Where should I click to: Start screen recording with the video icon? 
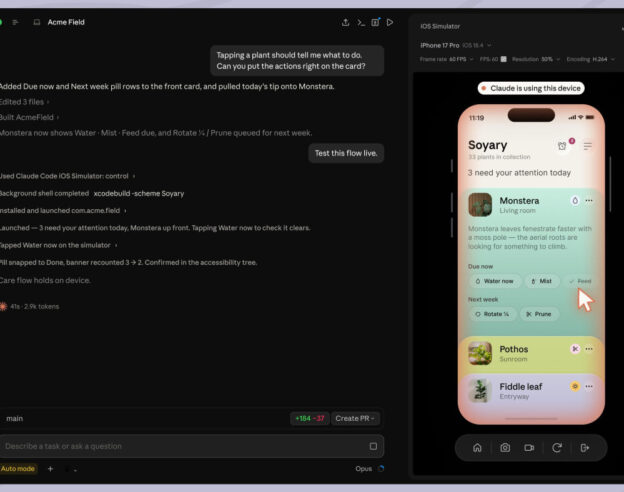click(529, 448)
